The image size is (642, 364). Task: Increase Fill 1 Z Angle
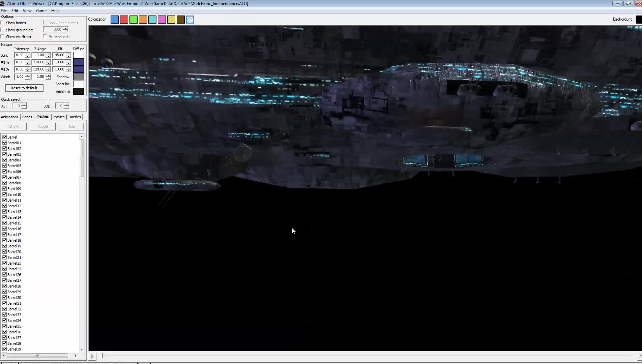pyautogui.click(x=48, y=61)
